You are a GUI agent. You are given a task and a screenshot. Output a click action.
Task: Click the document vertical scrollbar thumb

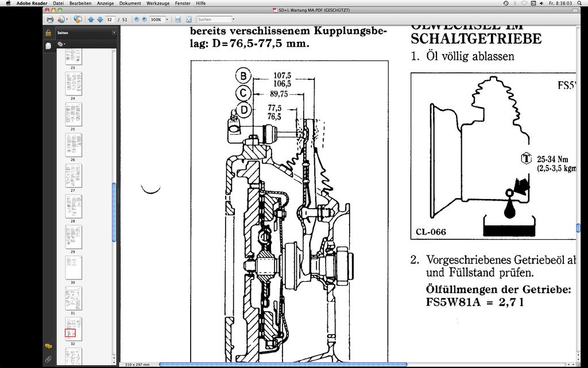point(578,228)
